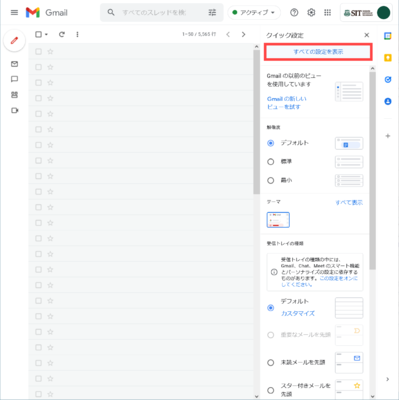
Task: Tick the select-all checkbox in toolbar
Action: point(38,34)
